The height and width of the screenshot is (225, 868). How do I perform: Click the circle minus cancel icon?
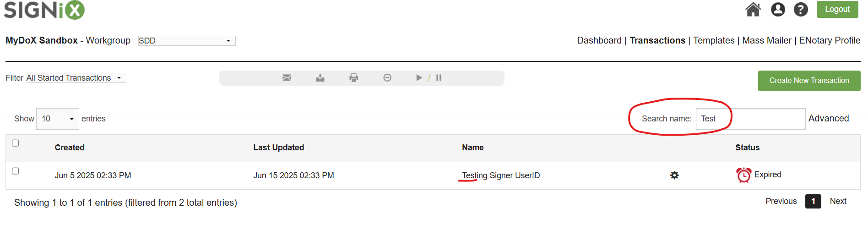[387, 78]
